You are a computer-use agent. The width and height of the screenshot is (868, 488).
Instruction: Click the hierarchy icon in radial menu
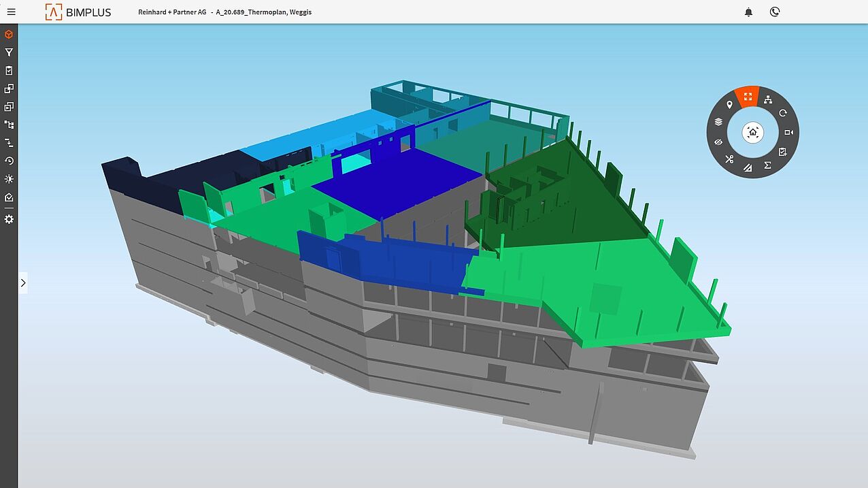[768, 100]
